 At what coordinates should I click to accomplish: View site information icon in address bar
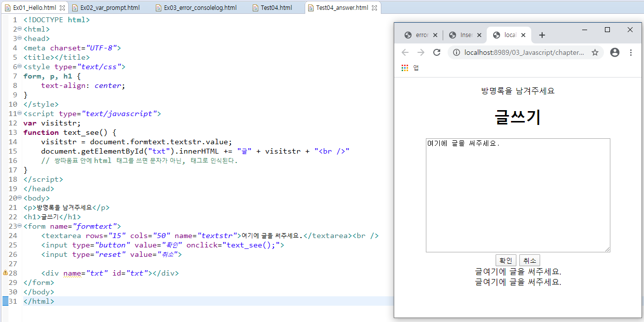pos(457,52)
